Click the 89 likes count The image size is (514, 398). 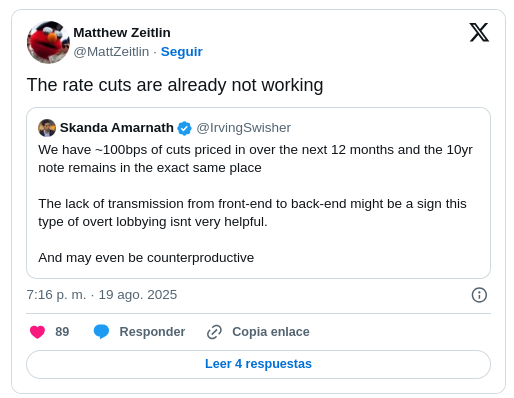[62, 332]
